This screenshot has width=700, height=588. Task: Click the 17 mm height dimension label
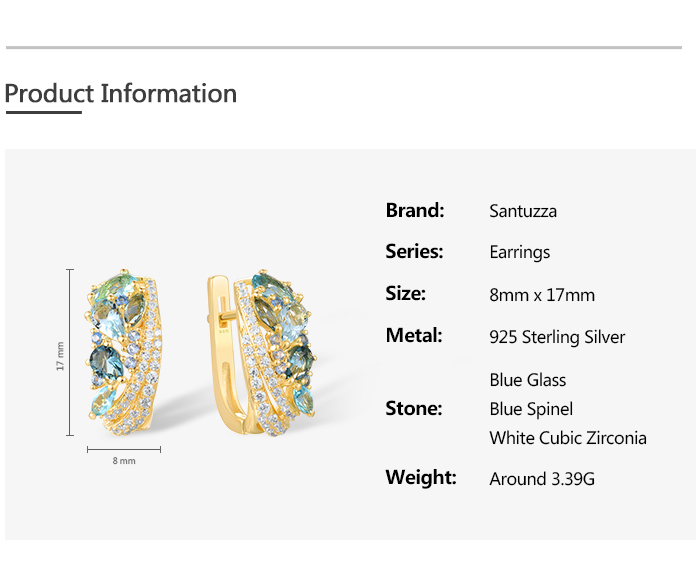(x=60, y=353)
